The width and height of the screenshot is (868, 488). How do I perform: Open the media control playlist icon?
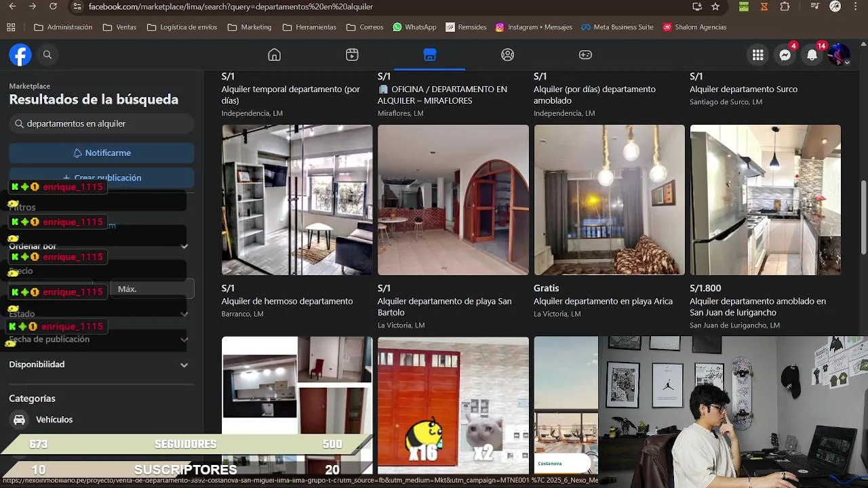coord(815,7)
